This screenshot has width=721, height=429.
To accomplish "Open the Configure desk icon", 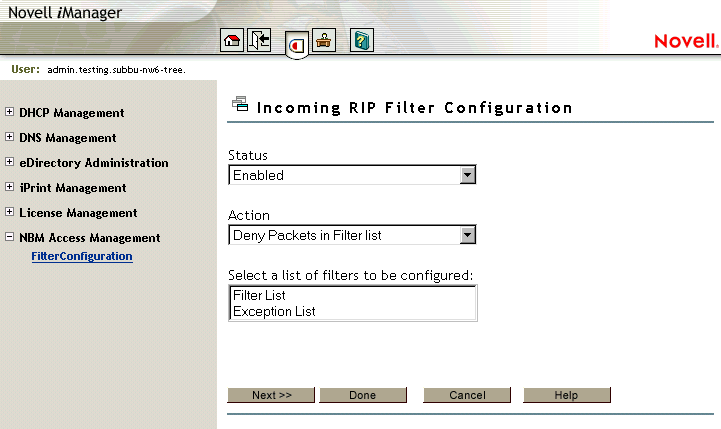I will (x=324, y=40).
